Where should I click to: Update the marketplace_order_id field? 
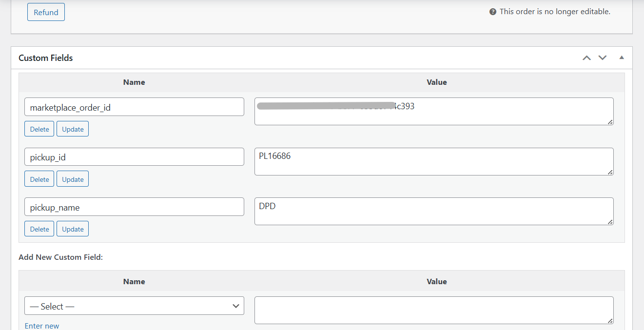(x=73, y=129)
